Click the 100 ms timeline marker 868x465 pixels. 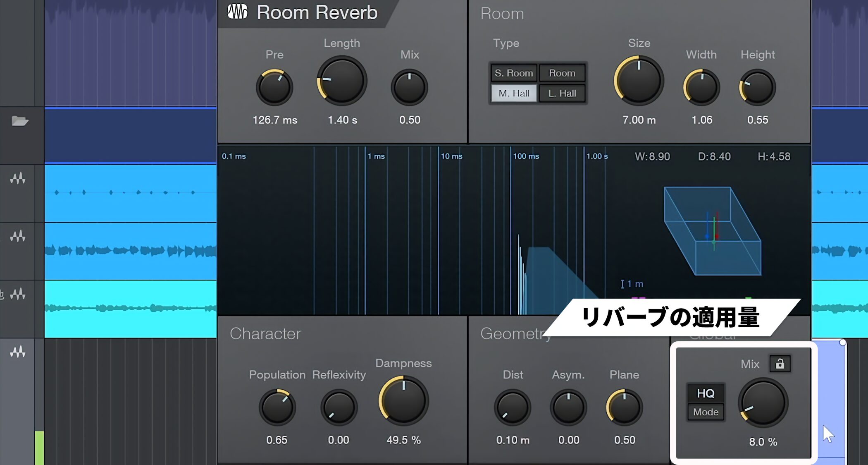pyautogui.click(x=526, y=156)
